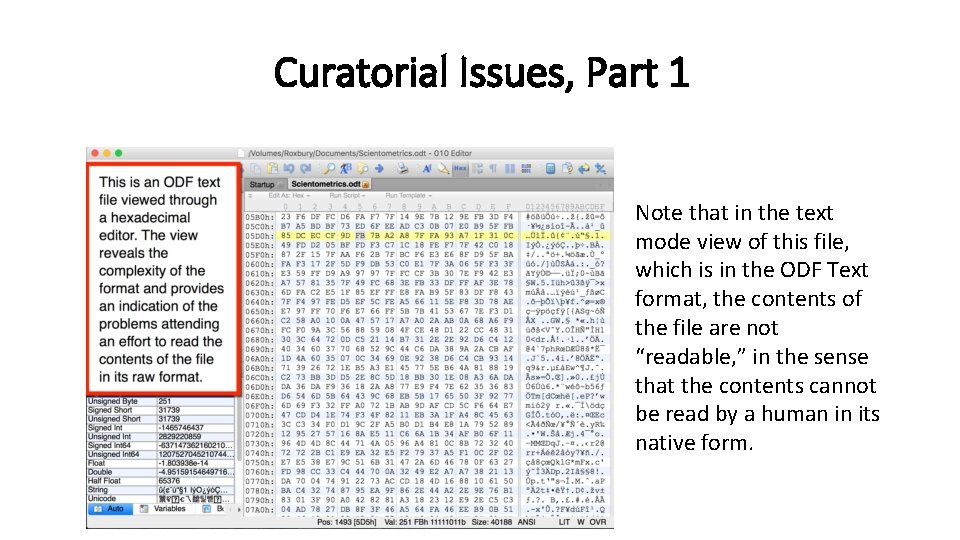Click the Paste clipboard icon
Screen dimensions: 960x540
(x=272, y=168)
